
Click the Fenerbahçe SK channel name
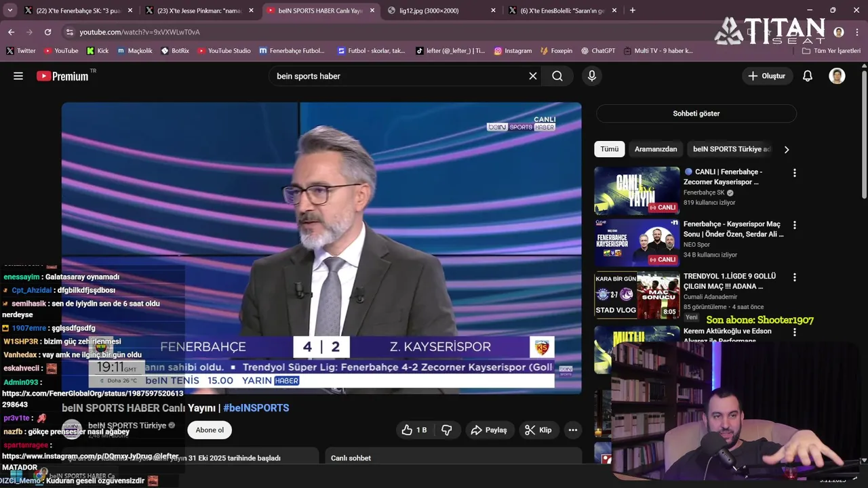click(704, 192)
